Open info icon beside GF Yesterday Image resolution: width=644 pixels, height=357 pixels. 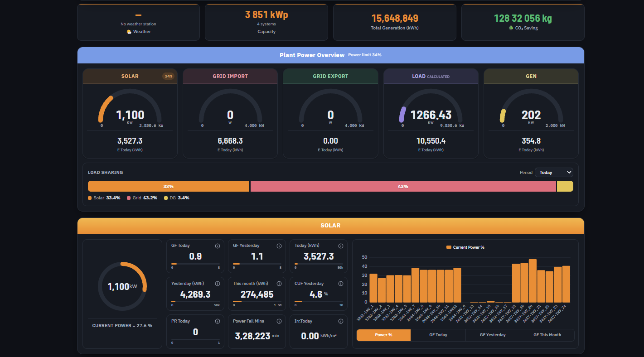279,246
